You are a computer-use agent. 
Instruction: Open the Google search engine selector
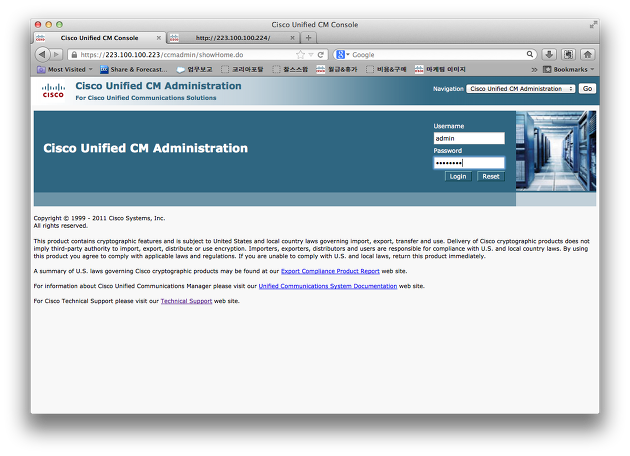point(343,55)
